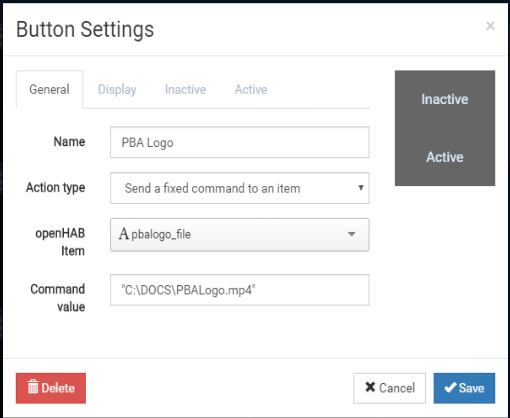510x418 pixels.
Task: Open the openHAB Item selector showing pbalogo_file
Action: [x=240, y=234]
